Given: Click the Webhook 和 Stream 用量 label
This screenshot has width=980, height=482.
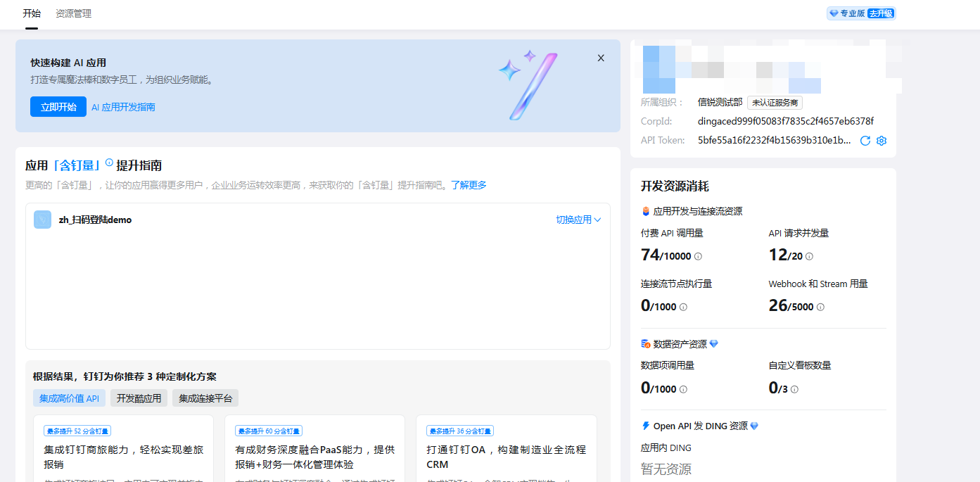Looking at the screenshot, I should point(818,284).
